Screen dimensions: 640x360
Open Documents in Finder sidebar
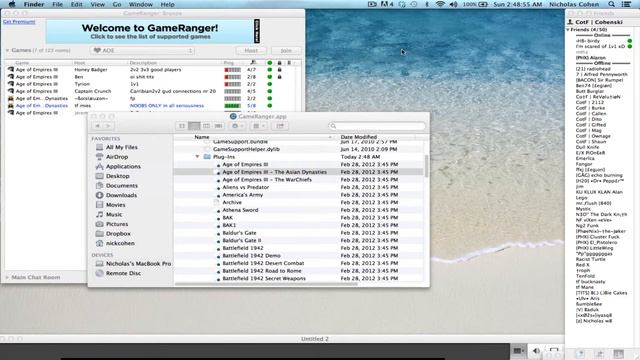click(x=122, y=186)
